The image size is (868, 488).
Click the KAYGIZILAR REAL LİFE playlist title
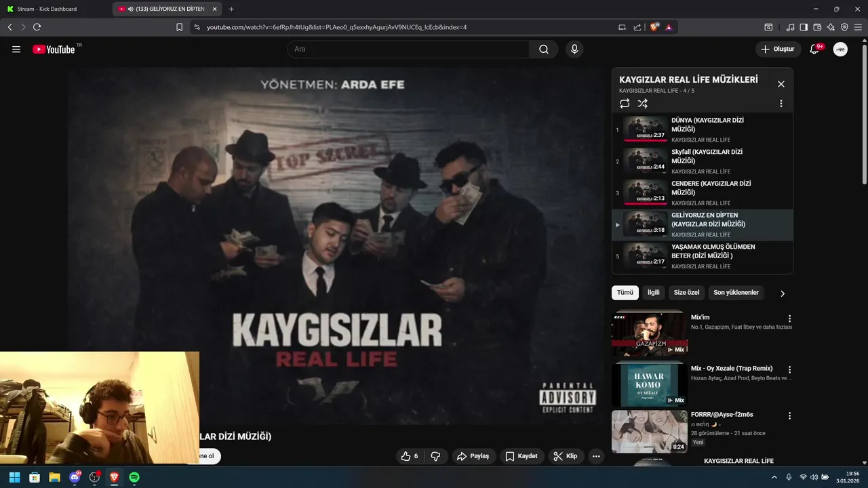click(x=688, y=80)
